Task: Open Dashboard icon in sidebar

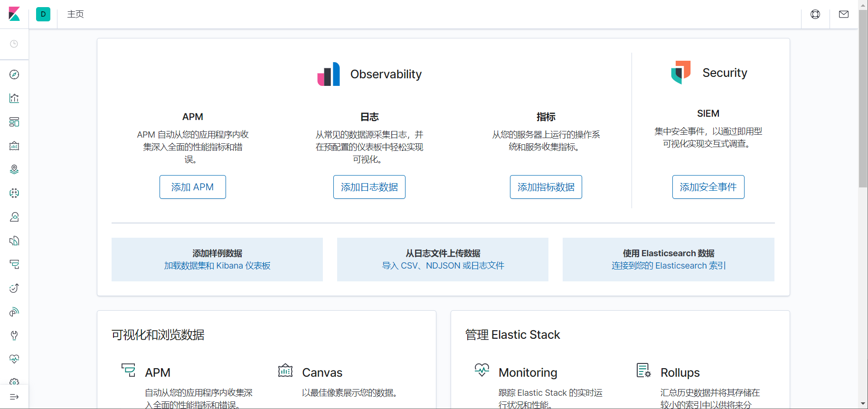Action: point(14,122)
